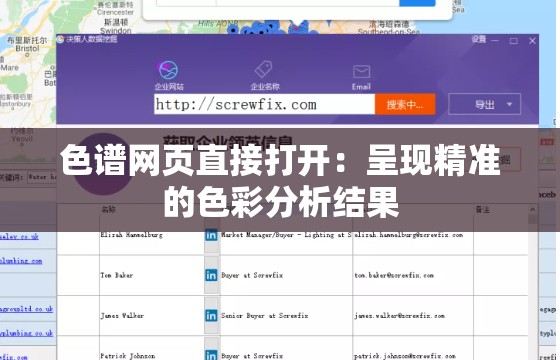Click the table scrollbar up arrow

point(532,210)
